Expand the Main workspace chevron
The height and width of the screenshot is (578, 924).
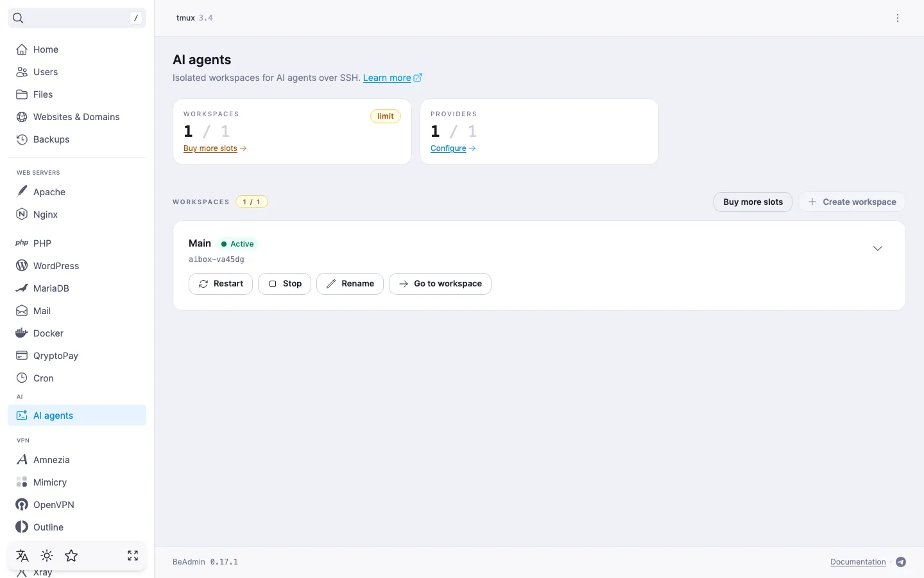point(878,249)
